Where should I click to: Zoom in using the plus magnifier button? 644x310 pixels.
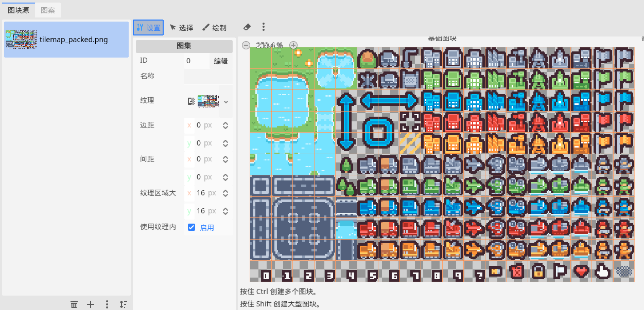point(293,45)
